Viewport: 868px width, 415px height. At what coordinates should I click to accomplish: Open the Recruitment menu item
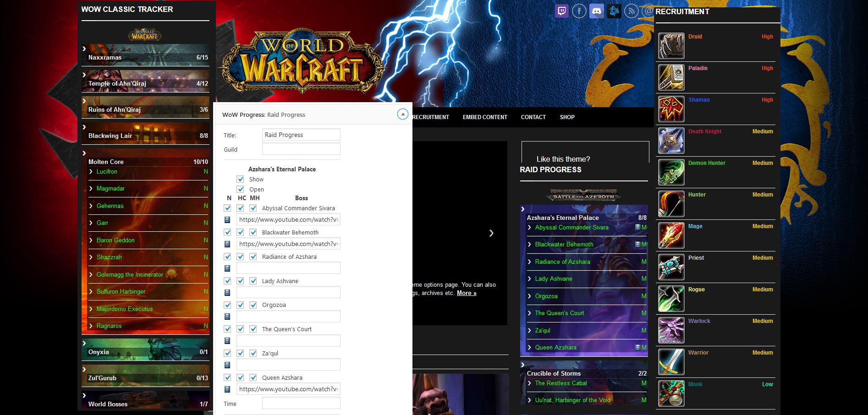(x=430, y=117)
